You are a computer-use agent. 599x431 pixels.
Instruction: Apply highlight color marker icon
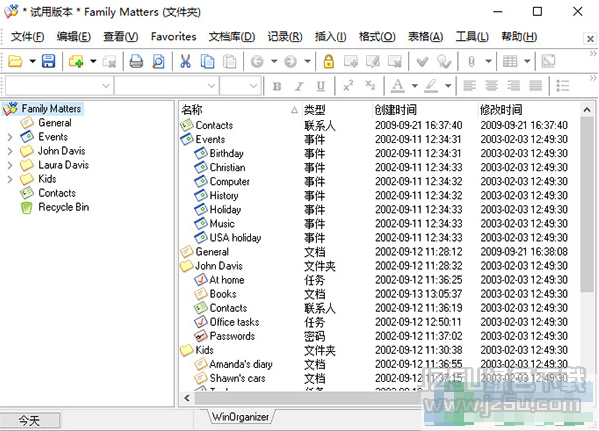point(431,86)
